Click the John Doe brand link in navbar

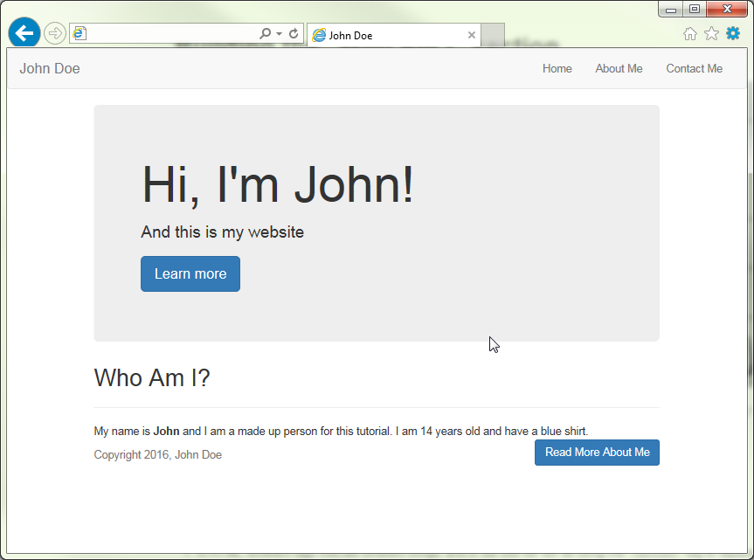(50, 69)
